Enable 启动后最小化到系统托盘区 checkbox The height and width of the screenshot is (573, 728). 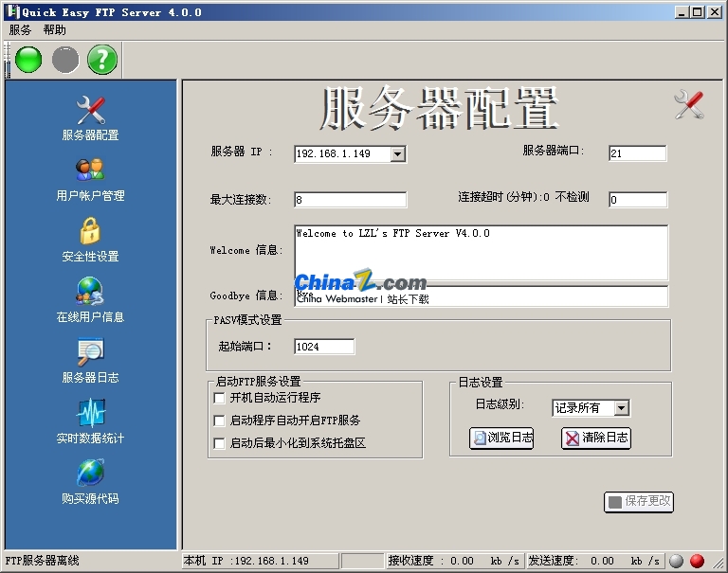point(219,443)
